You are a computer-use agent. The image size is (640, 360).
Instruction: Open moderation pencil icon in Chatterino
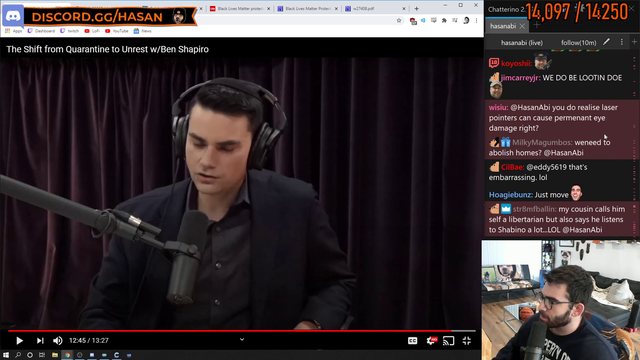point(607,42)
